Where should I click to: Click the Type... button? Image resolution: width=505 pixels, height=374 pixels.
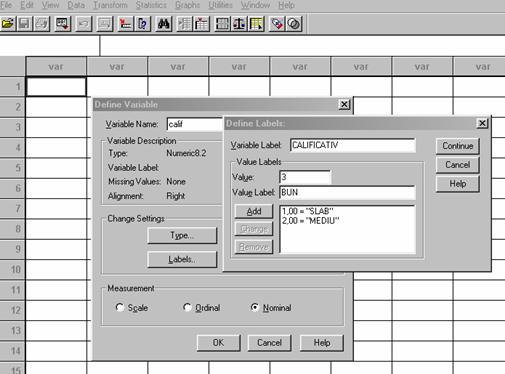coord(182,236)
